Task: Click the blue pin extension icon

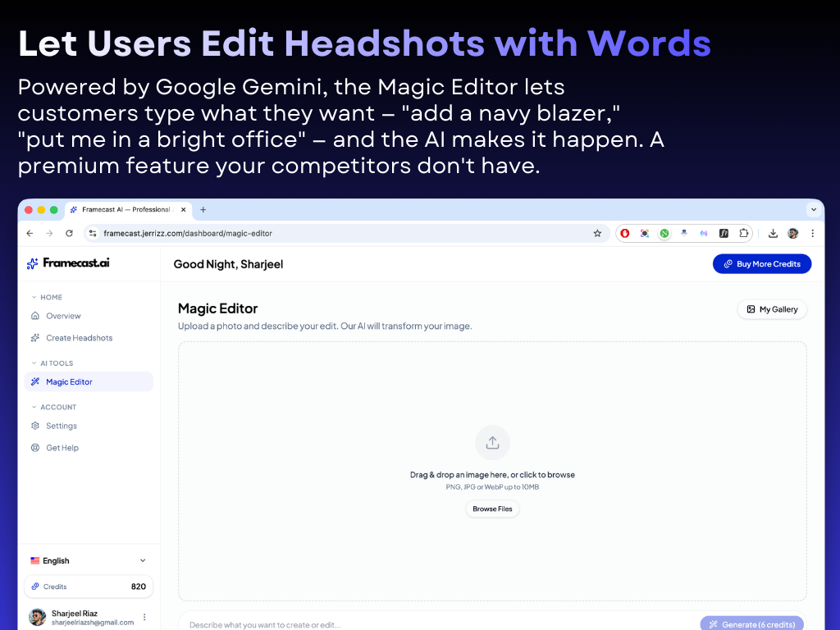Action: point(684,233)
